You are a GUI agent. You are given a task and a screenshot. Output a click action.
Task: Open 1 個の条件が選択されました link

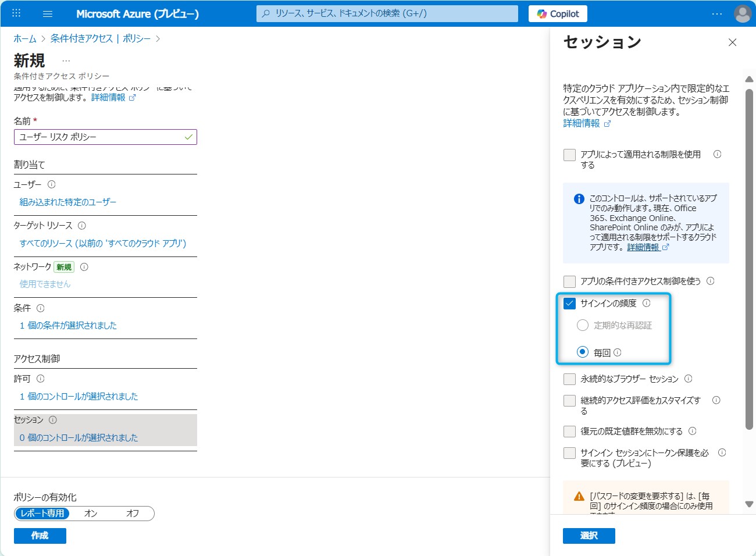[x=68, y=325]
